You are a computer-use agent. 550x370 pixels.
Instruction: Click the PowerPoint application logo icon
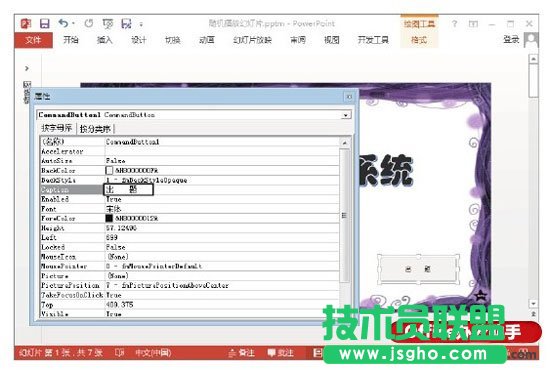tap(26, 23)
